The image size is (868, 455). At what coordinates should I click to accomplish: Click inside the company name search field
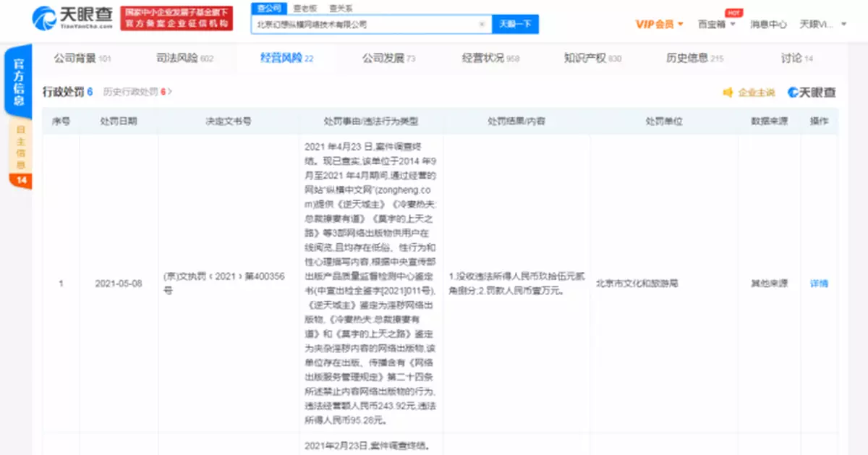tap(362, 24)
